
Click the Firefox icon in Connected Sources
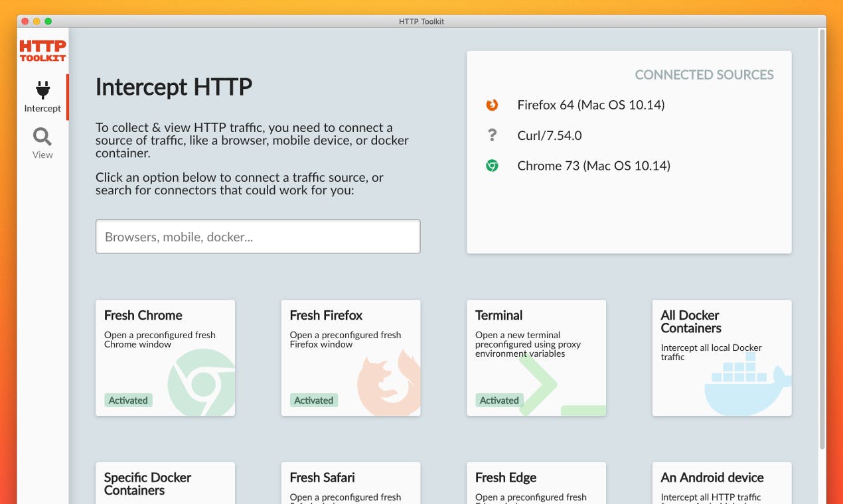click(492, 105)
